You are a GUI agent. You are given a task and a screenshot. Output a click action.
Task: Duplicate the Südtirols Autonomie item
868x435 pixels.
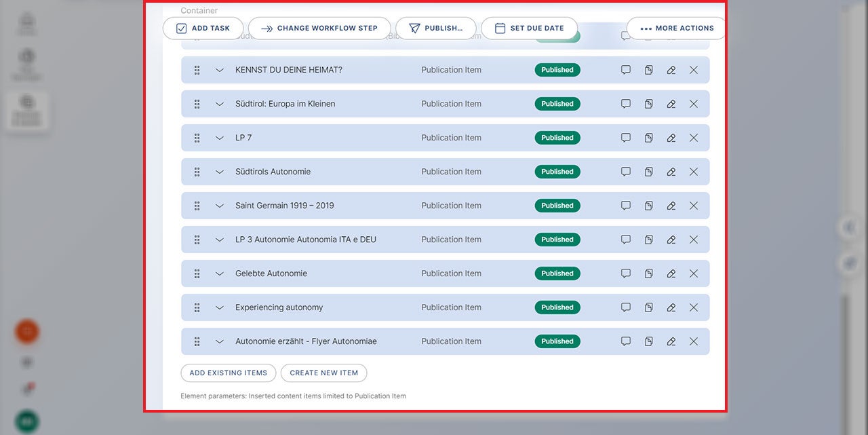click(648, 172)
